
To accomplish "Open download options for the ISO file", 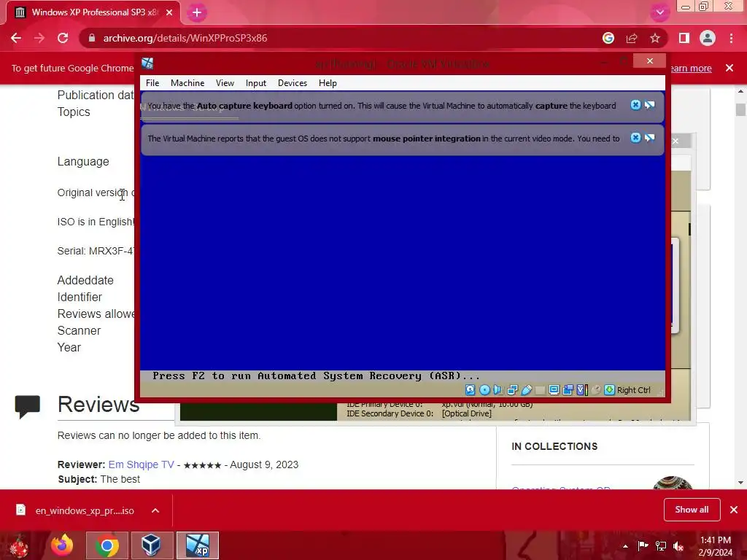I will point(155,510).
